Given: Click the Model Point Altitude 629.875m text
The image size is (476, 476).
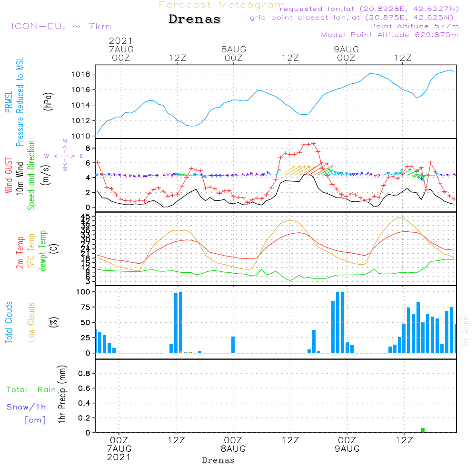Looking at the screenshot, I should coord(390,35).
